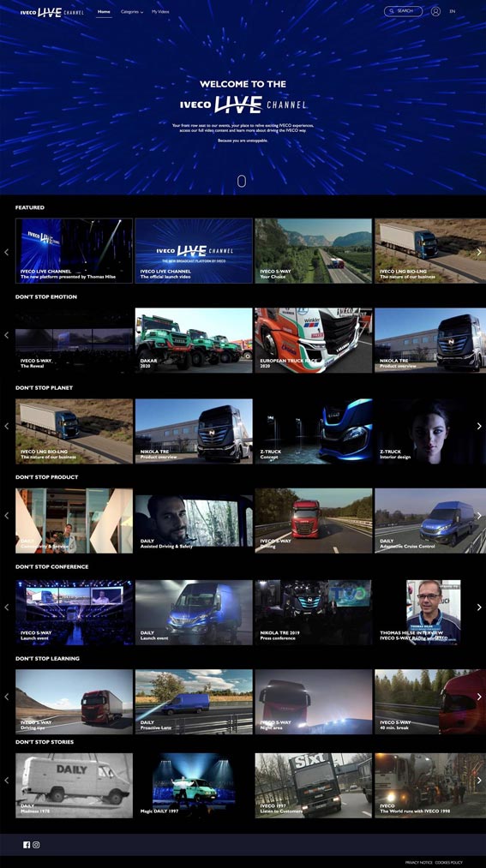Play the new platform presented by Thomas Hilse video
Screen dimensions: 486x868
pyautogui.click(x=75, y=251)
